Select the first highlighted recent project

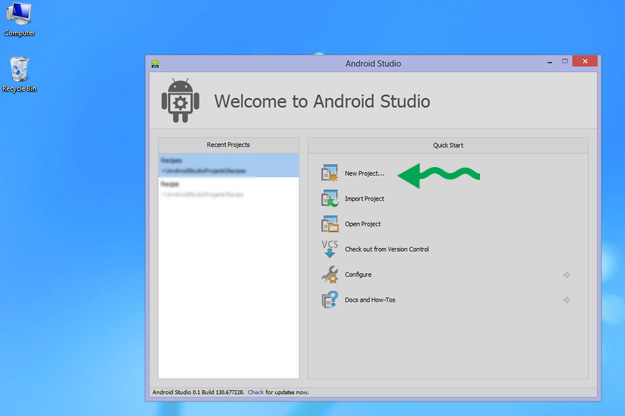229,165
